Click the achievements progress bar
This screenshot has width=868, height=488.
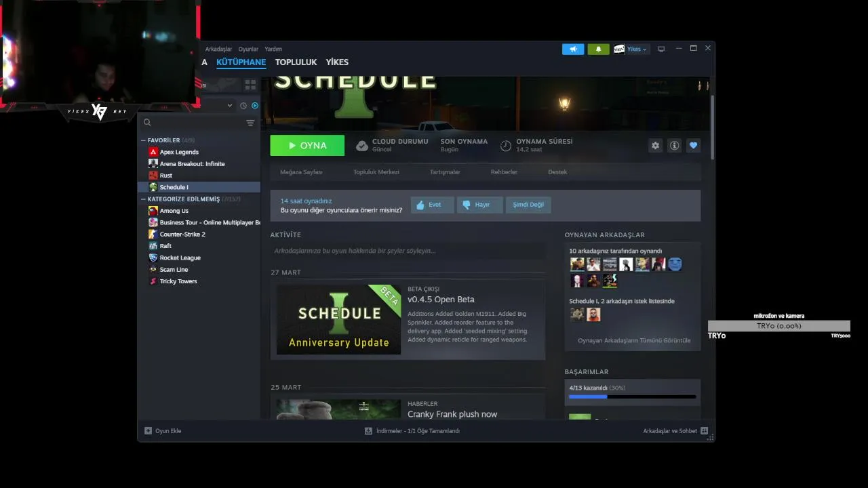[x=632, y=396]
